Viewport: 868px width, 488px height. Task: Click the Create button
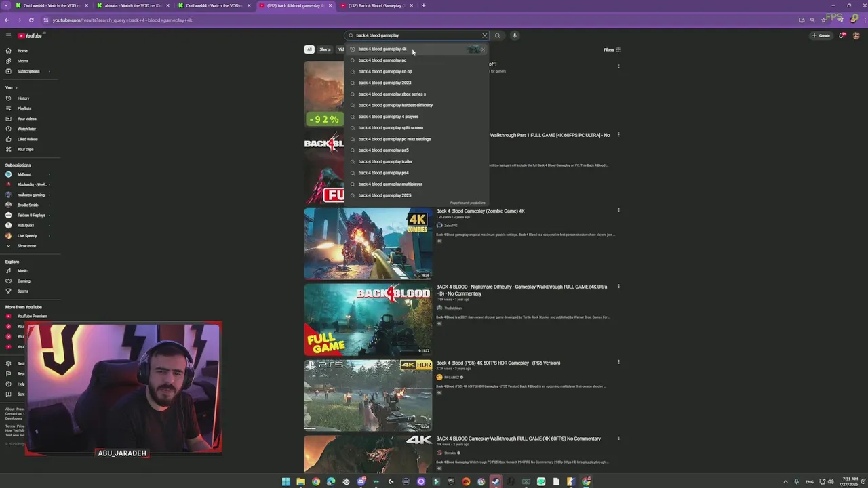(x=821, y=35)
